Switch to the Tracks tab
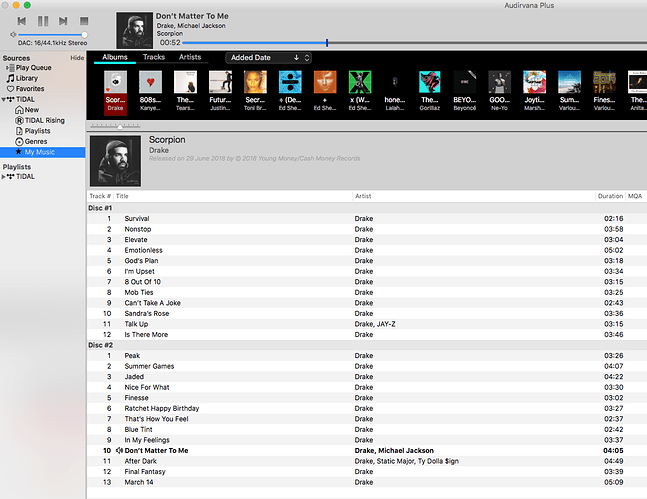The image size is (647, 499). (x=154, y=57)
